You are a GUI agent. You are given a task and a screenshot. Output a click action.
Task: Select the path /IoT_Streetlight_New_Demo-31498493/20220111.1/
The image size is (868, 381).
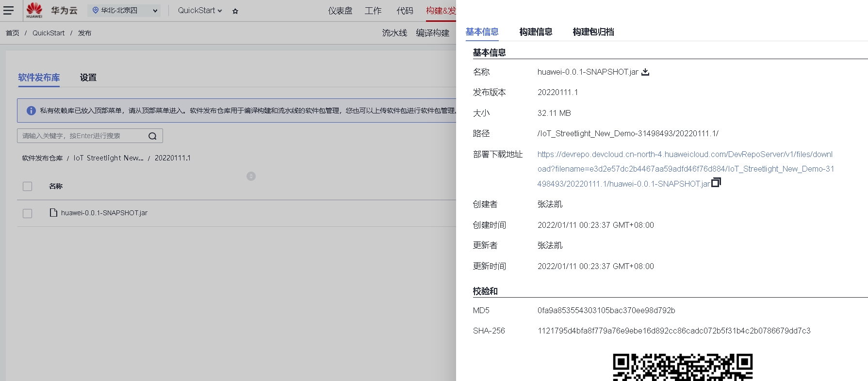pyautogui.click(x=628, y=133)
